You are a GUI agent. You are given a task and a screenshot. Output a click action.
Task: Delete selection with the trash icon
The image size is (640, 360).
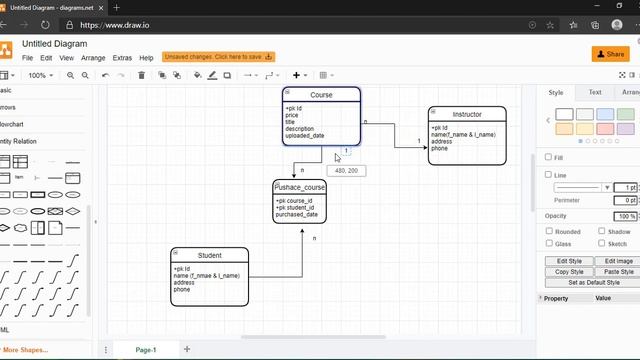point(141,75)
